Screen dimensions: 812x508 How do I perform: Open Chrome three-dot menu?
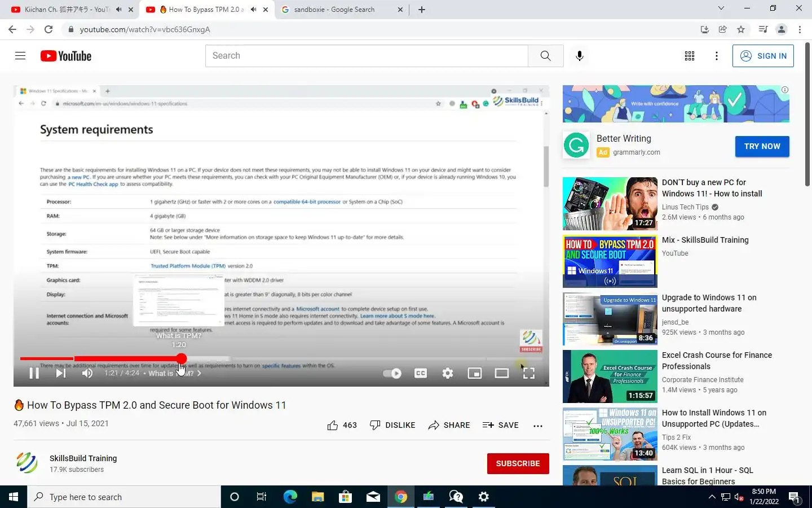coord(800,29)
